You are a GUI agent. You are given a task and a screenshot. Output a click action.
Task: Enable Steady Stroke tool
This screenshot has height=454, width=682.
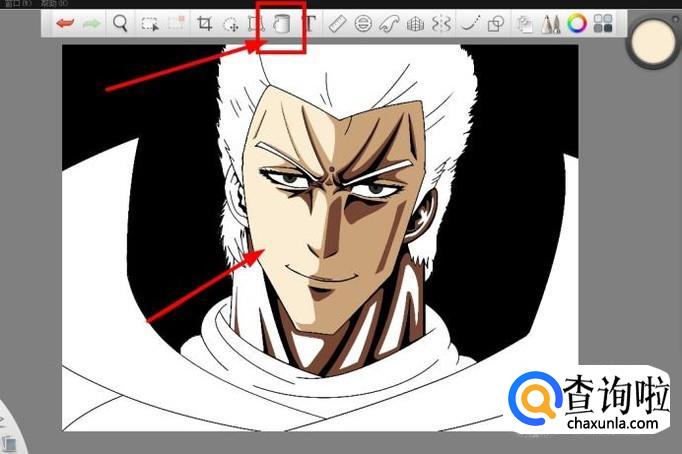(470, 23)
